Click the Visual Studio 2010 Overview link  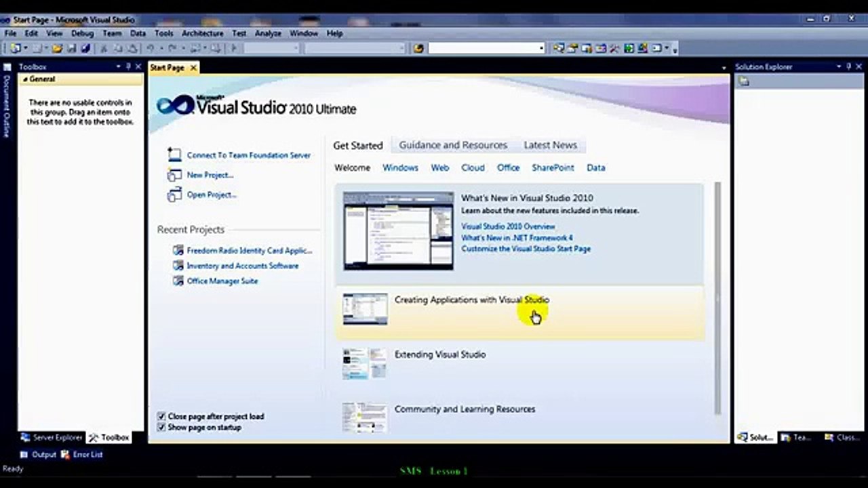point(508,226)
